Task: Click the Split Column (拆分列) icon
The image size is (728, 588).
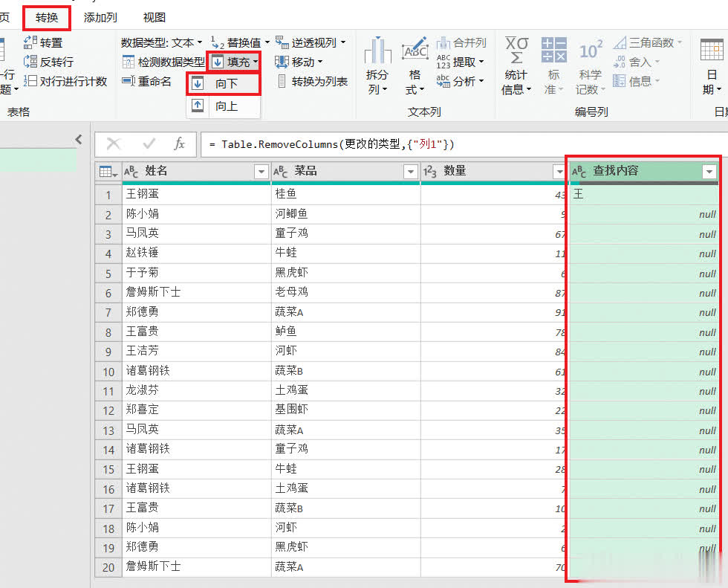Action: tap(378, 51)
